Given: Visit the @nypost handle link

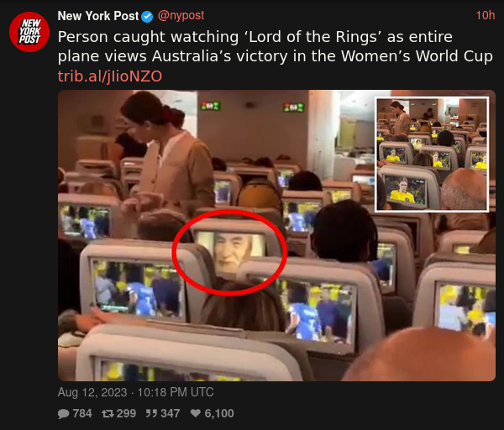Looking at the screenshot, I should click(181, 15).
